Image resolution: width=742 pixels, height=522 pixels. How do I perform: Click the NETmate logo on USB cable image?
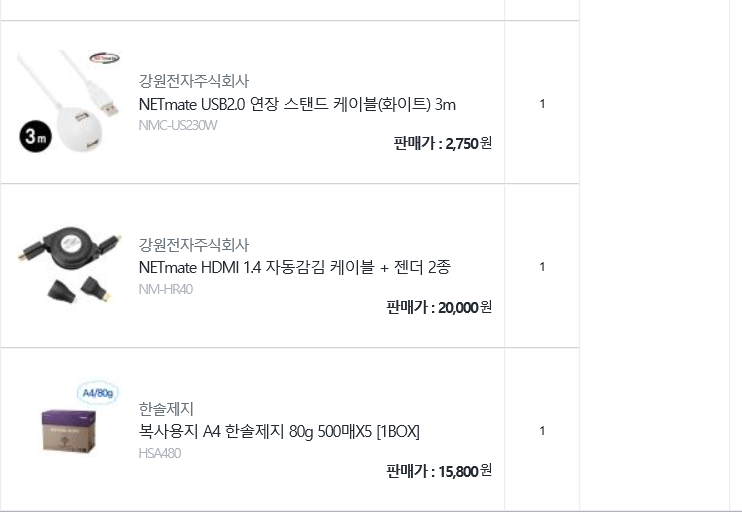[x=103, y=58]
